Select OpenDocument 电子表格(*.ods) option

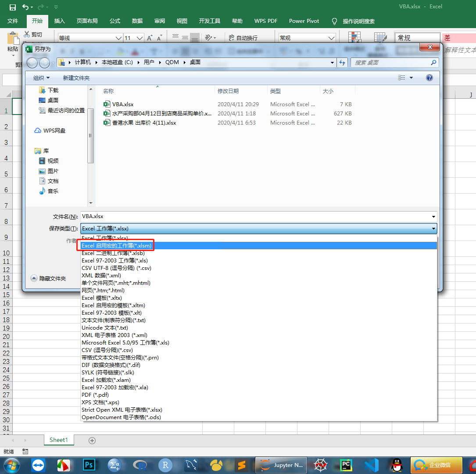[259, 417]
